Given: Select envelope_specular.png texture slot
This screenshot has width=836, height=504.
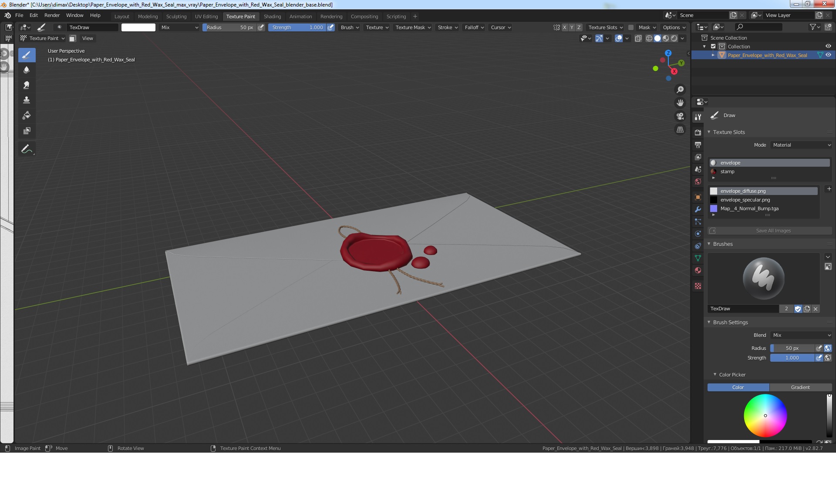Looking at the screenshot, I should click(745, 200).
